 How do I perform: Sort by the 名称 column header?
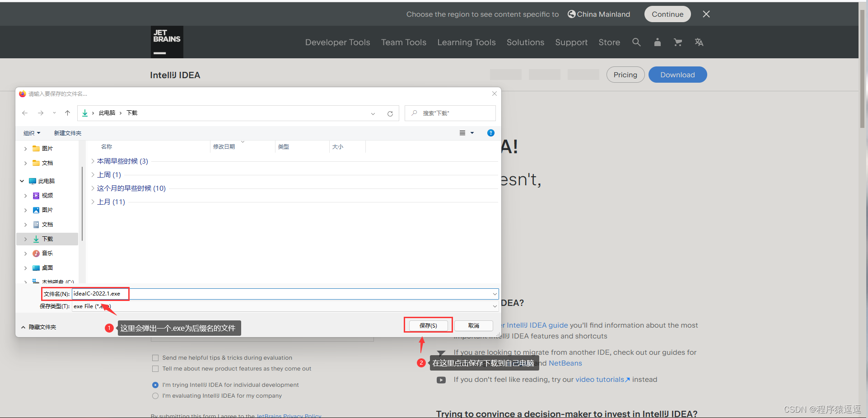pos(107,146)
